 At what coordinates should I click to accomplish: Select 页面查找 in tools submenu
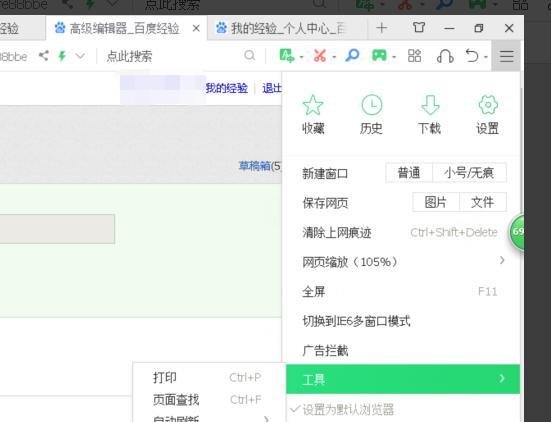click(x=209, y=400)
